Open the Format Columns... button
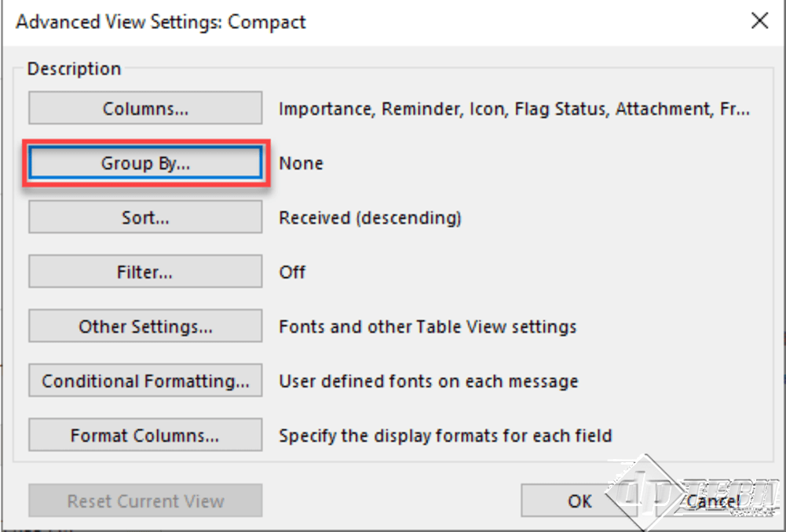This screenshot has width=786, height=532. 145,435
